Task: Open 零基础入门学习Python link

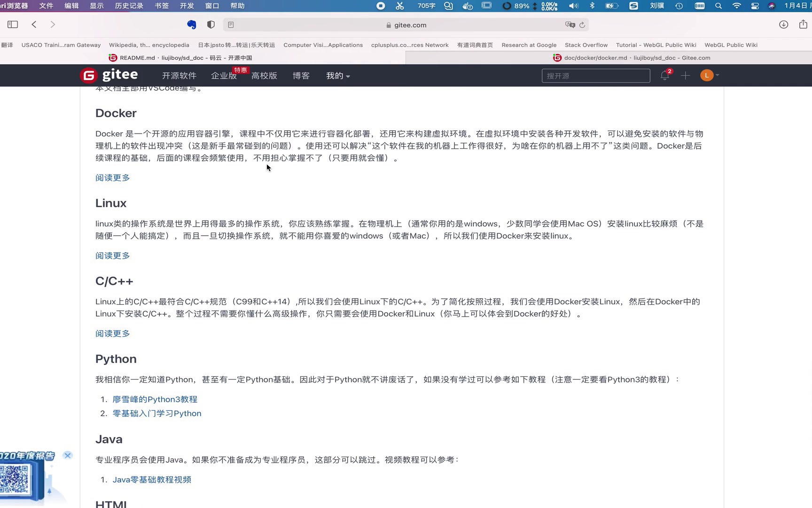Action: pyautogui.click(x=157, y=413)
